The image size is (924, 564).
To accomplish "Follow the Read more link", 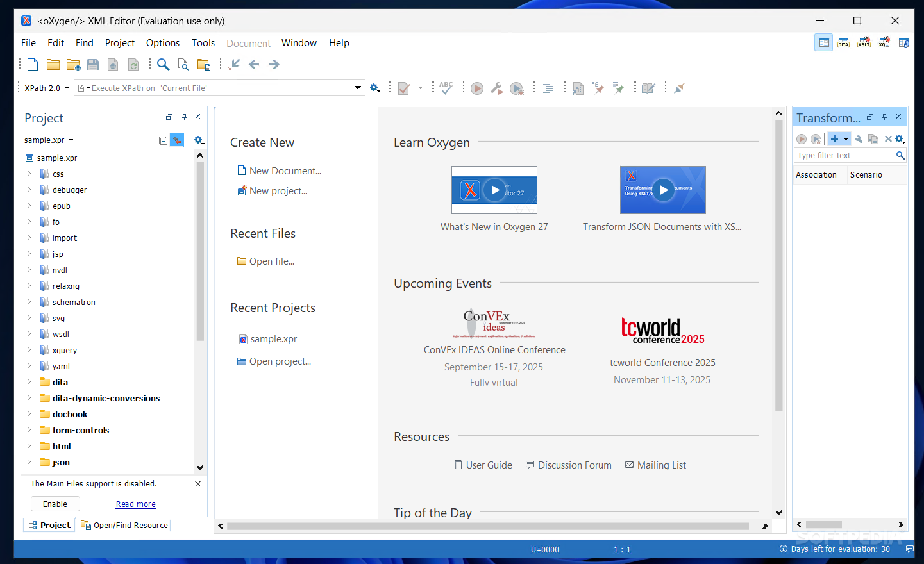I will tap(135, 504).
